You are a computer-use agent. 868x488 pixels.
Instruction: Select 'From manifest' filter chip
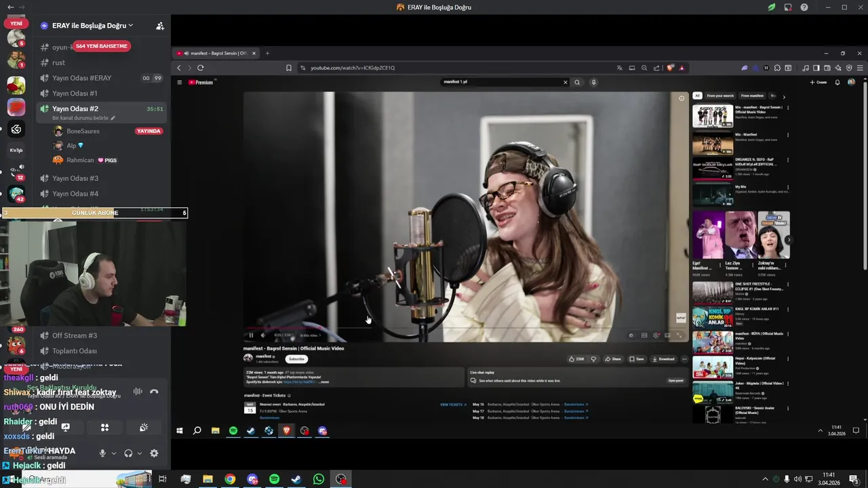pos(752,96)
